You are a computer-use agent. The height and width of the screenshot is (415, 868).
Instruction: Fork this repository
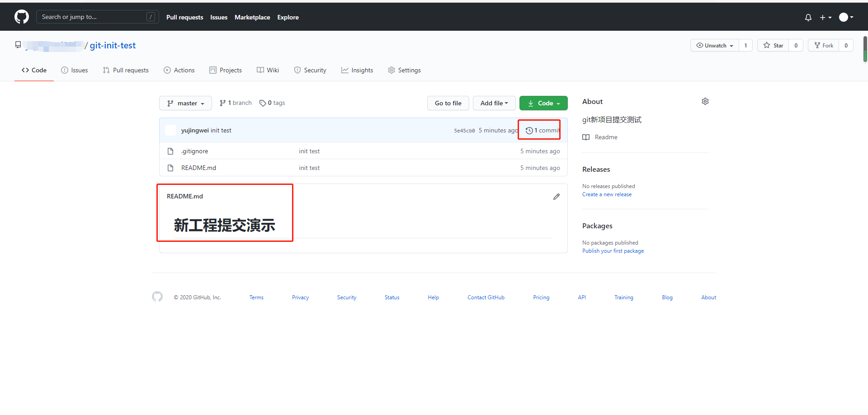coord(824,45)
